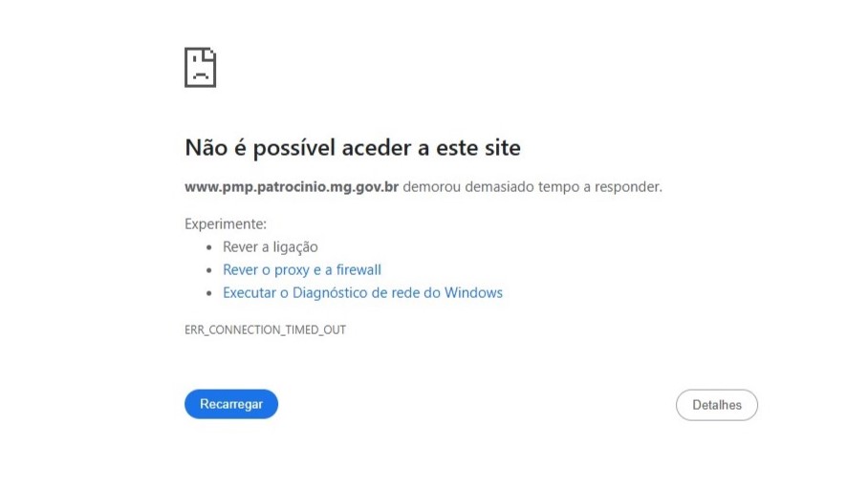Image resolution: width=868 pixels, height=488 pixels.
Task: Click the word Windows in diagnostics link
Action: click(x=473, y=292)
